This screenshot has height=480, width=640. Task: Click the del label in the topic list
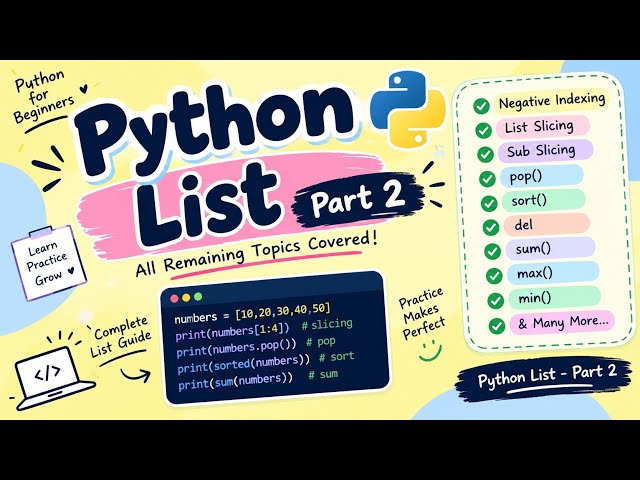547,224
